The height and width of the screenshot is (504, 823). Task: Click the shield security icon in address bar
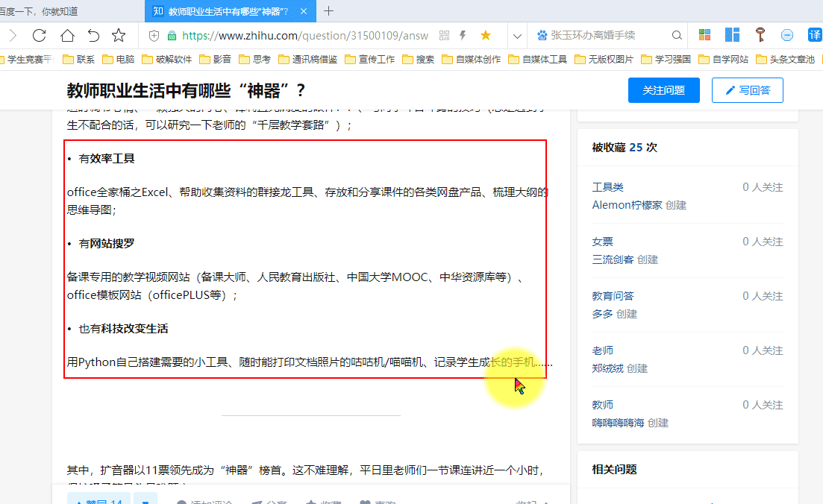[154, 36]
